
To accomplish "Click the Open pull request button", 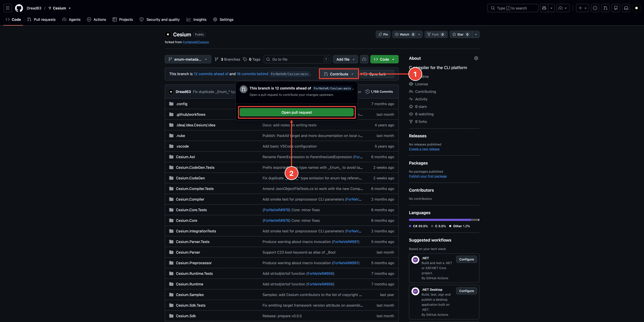I will [296, 112].
